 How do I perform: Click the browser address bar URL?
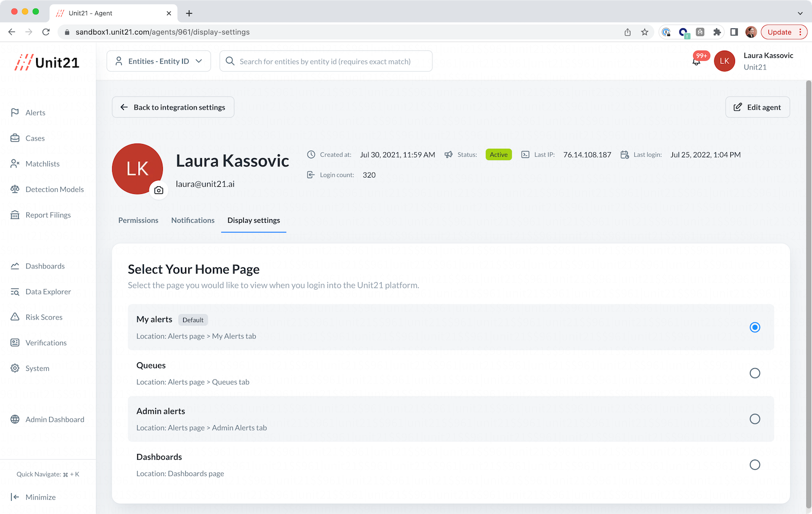click(x=162, y=32)
